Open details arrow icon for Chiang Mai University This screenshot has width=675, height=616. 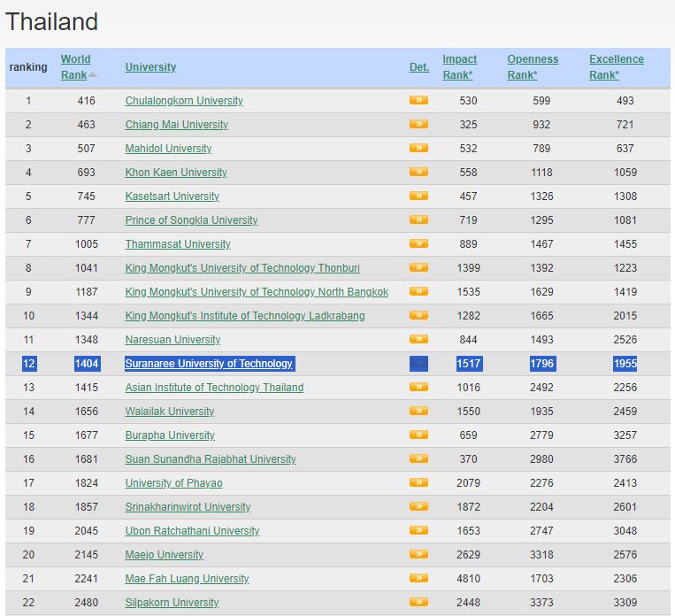tap(418, 124)
